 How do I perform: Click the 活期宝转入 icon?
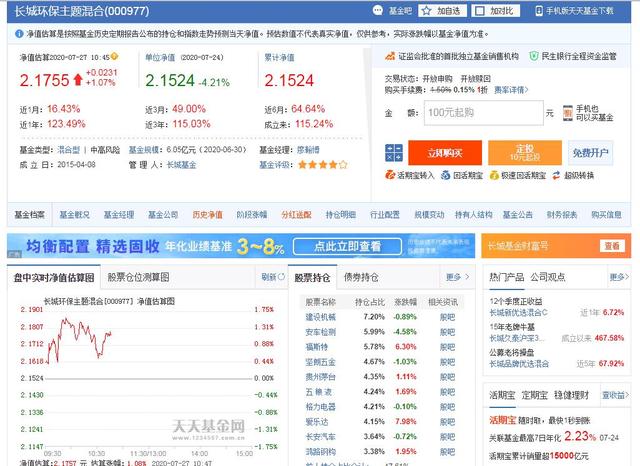[x=390, y=175]
